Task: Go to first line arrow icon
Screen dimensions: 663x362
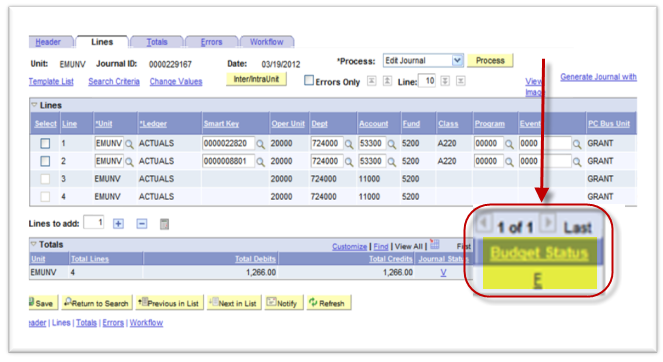Action: pyautogui.click(x=371, y=80)
